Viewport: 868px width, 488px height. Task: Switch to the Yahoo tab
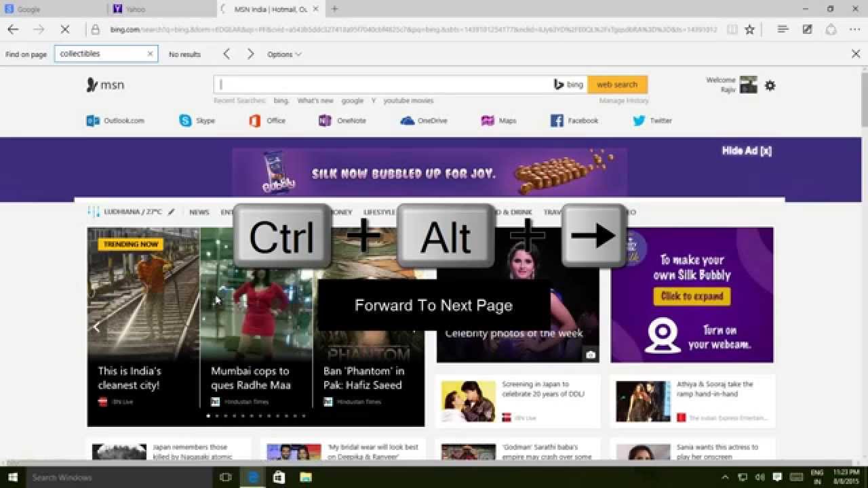tap(163, 9)
